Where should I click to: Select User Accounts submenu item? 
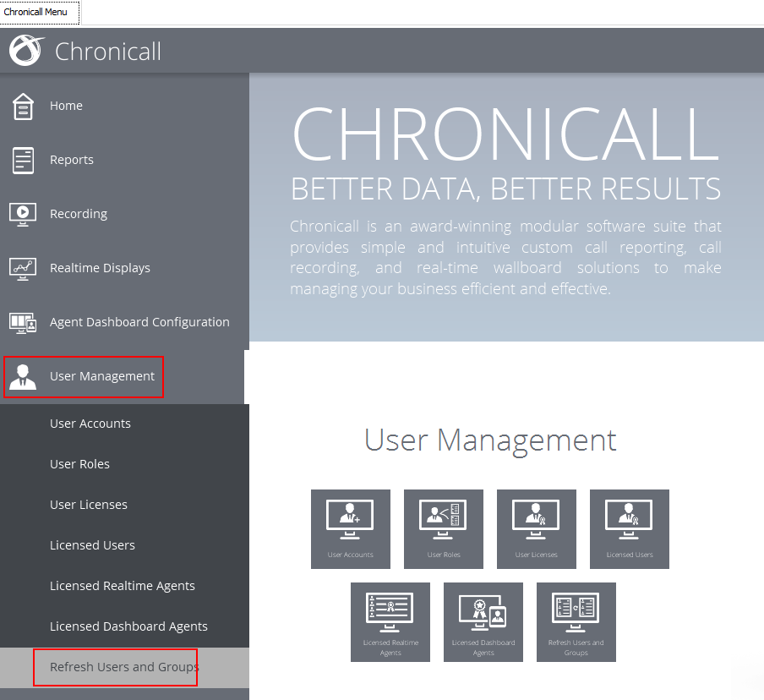pos(124,424)
